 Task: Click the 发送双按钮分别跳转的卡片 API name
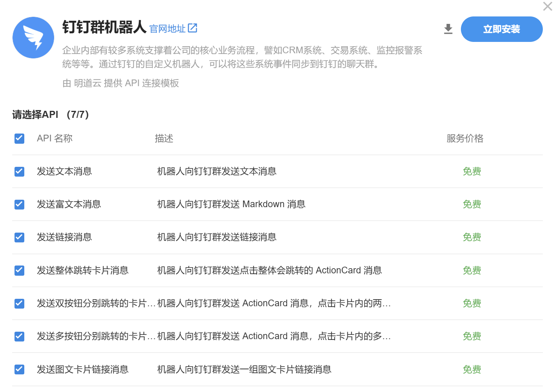point(96,303)
